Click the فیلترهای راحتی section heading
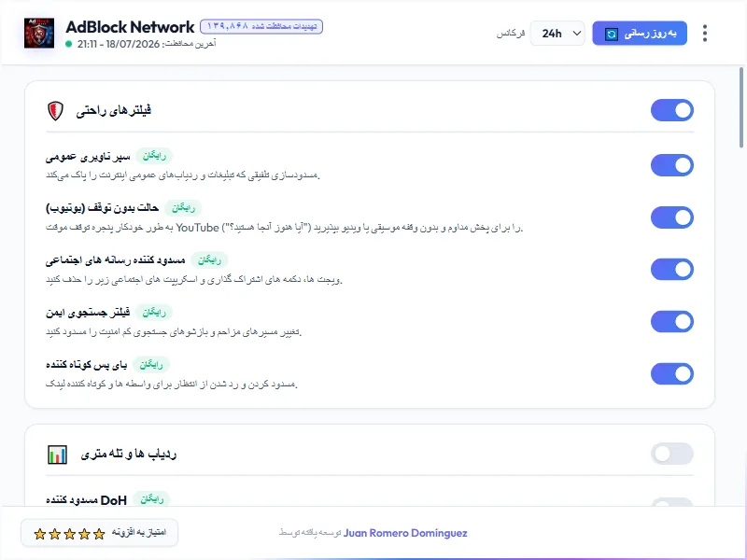 (x=113, y=110)
